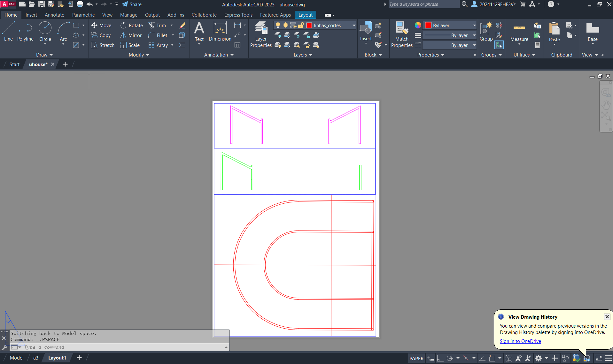Toggle PAPER space button in status bar
This screenshot has height=364, width=613.
click(x=416, y=358)
